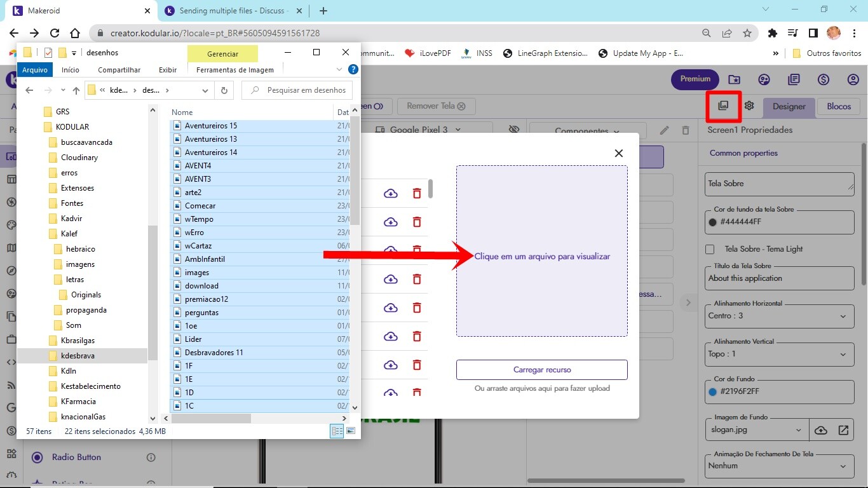Toggle the hidden components eye icon
The width and height of the screenshot is (868, 488).
tap(514, 130)
